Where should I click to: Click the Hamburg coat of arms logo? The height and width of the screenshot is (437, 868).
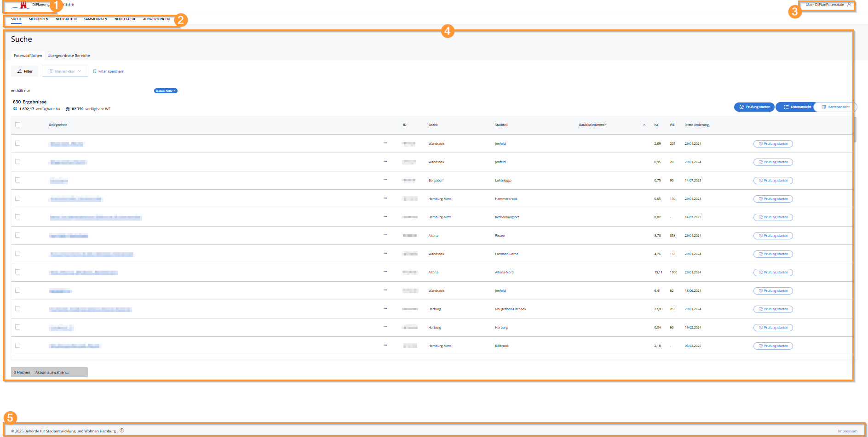23,5
